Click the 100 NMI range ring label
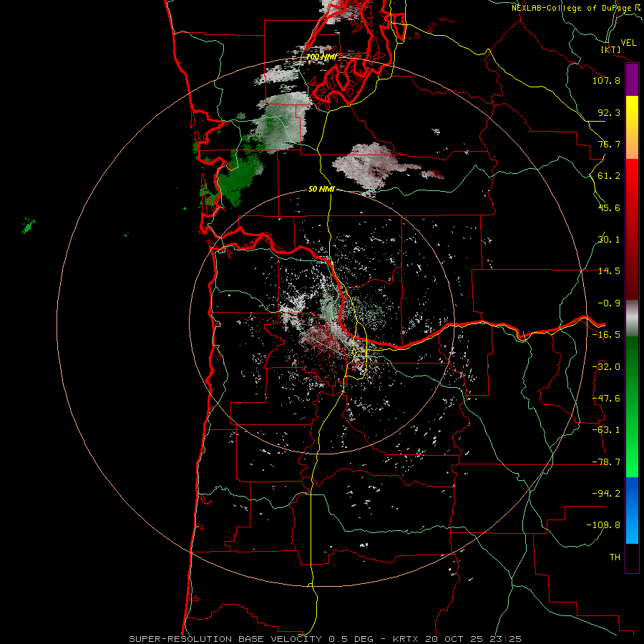Image resolution: width=644 pixels, height=644 pixels. (321, 57)
